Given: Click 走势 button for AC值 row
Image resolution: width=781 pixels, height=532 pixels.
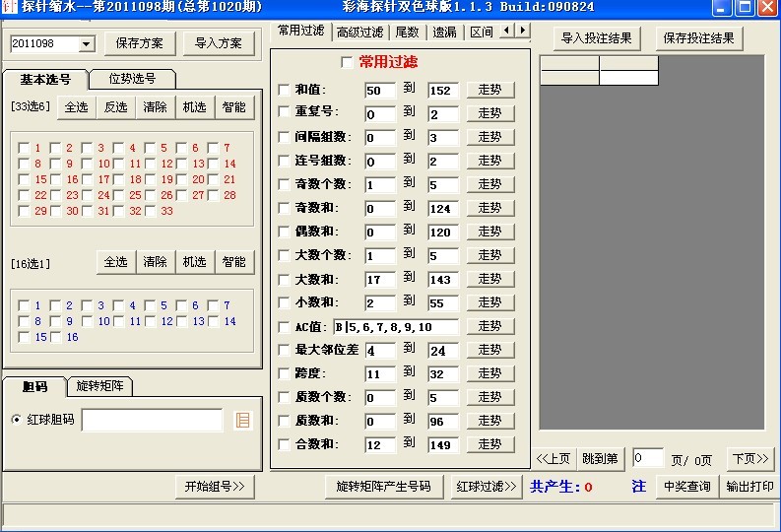Looking at the screenshot, I should tap(489, 326).
